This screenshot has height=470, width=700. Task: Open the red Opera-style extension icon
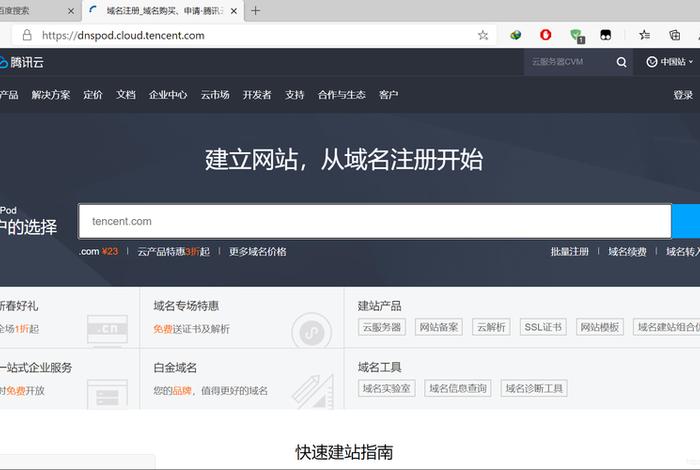pos(546,35)
